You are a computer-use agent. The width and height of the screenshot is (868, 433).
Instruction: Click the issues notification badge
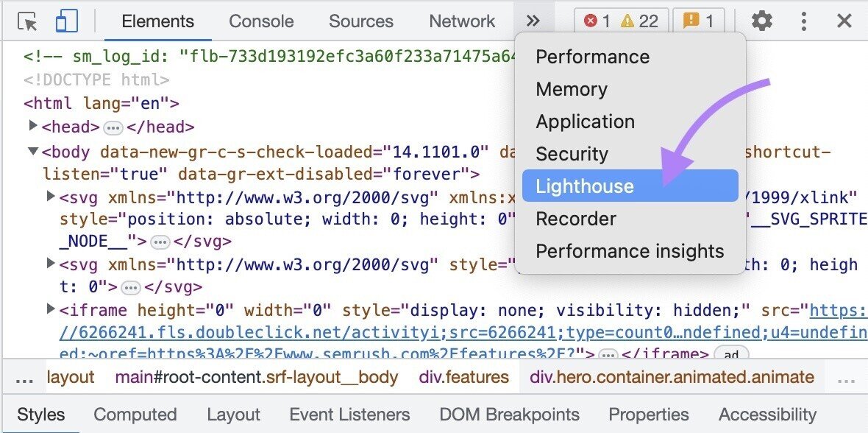pos(697,20)
